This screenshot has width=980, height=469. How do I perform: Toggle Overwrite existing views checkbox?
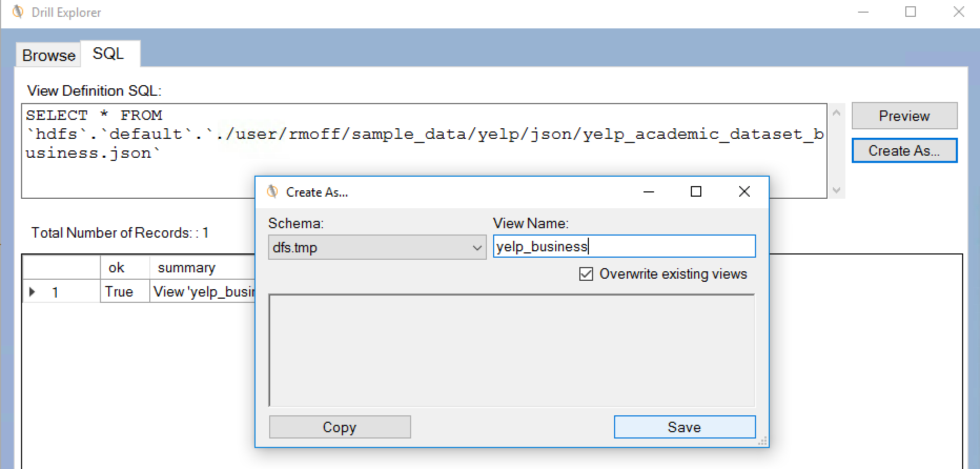586,274
